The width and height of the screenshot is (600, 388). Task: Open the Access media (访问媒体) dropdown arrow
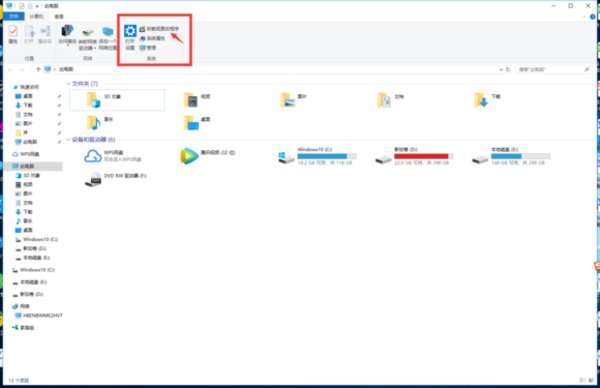coord(67,45)
